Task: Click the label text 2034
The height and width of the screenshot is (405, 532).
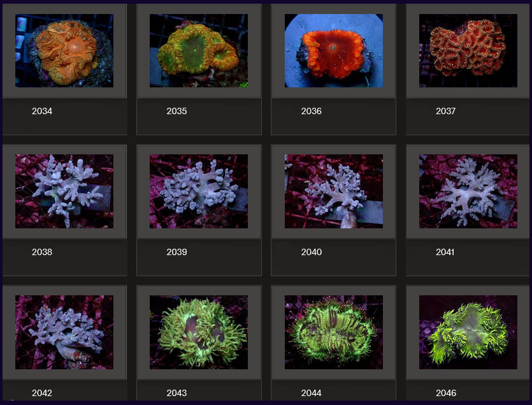Action: tap(42, 111)
